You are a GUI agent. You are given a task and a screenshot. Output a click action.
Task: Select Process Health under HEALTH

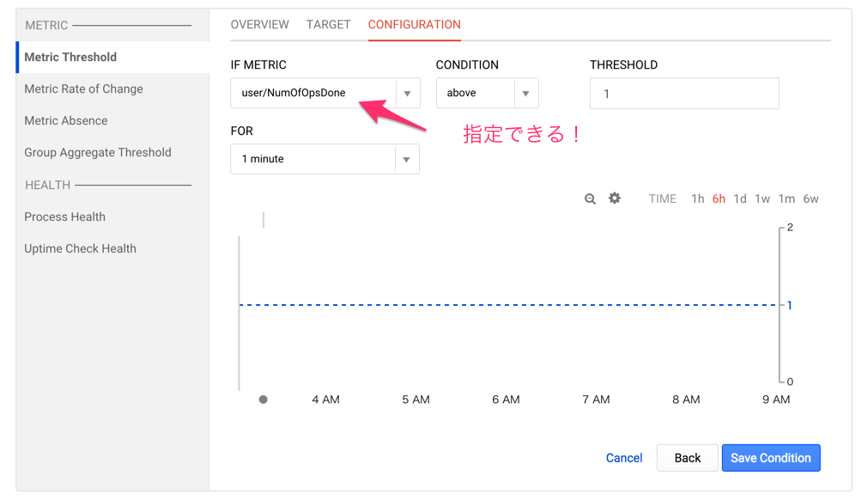point(64,217)
